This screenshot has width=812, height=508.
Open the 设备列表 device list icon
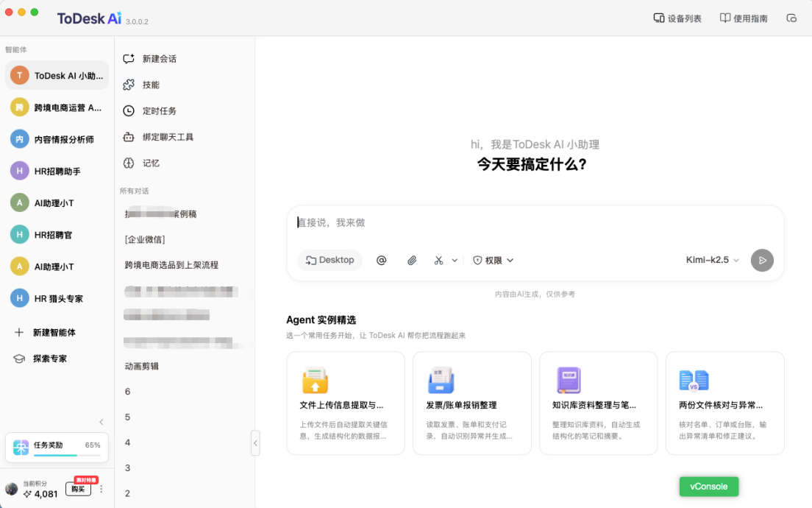[x=659, y=18]
